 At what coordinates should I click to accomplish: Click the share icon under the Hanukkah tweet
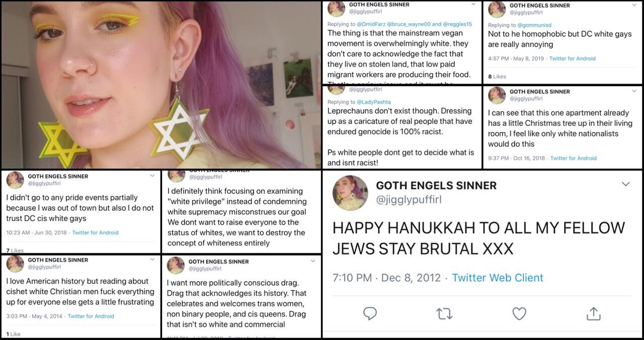tap(594, 313)
